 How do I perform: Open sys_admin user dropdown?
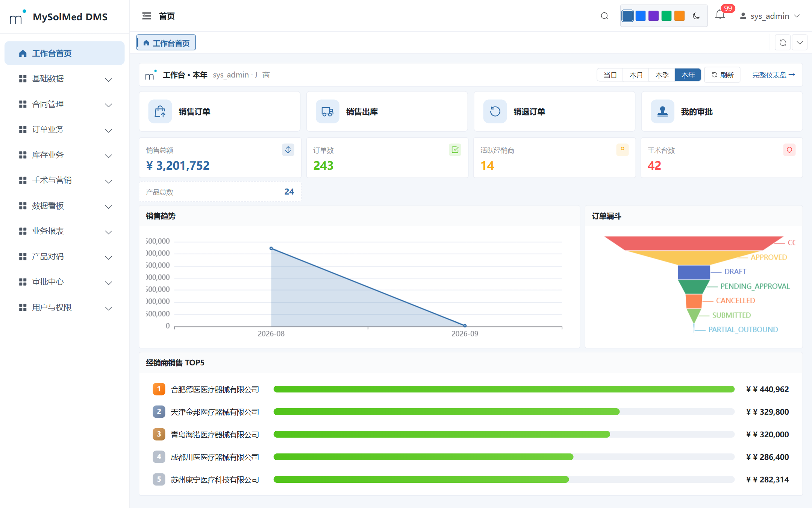[770, 16]
